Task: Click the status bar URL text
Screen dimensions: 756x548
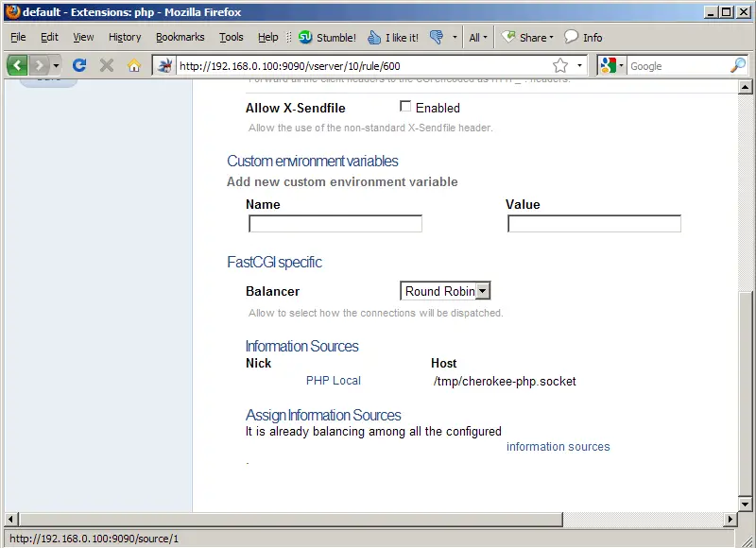Action: point(94,539)
